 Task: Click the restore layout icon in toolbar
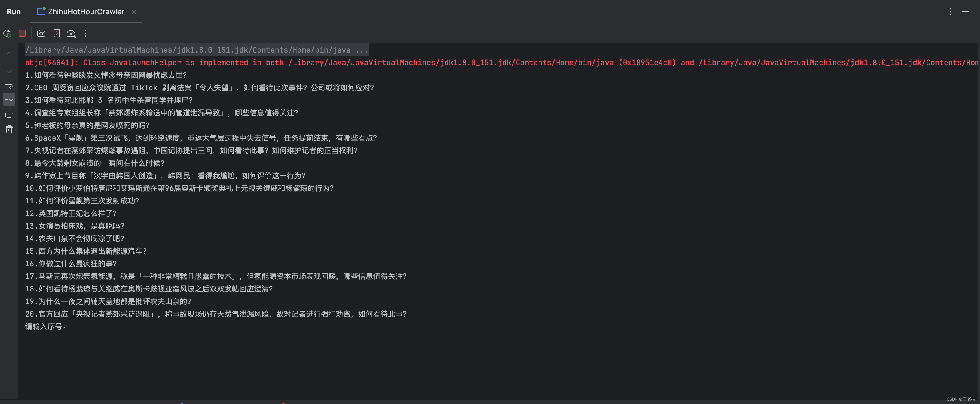point(56,33)
